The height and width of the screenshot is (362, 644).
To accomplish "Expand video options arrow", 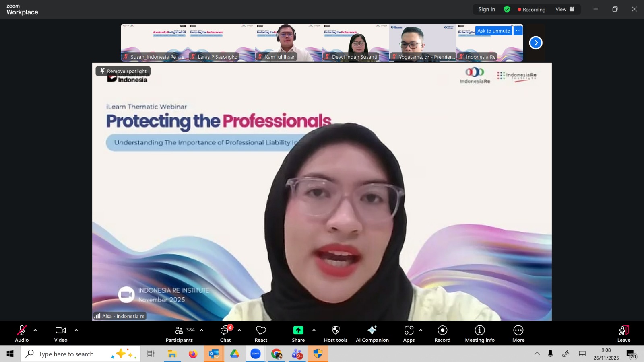I will coord(76,330).
